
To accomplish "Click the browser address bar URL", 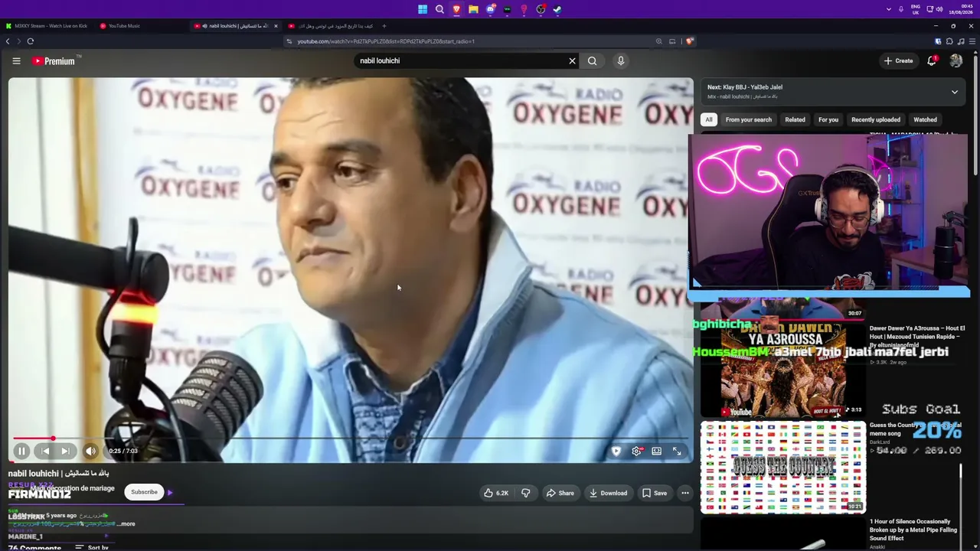I will [386, 41].
